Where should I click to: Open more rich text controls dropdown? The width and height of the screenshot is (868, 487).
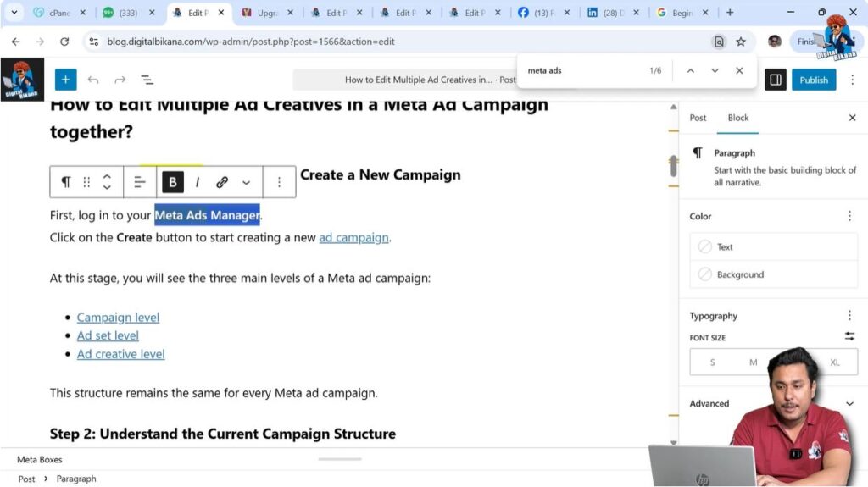coord(246,182)
